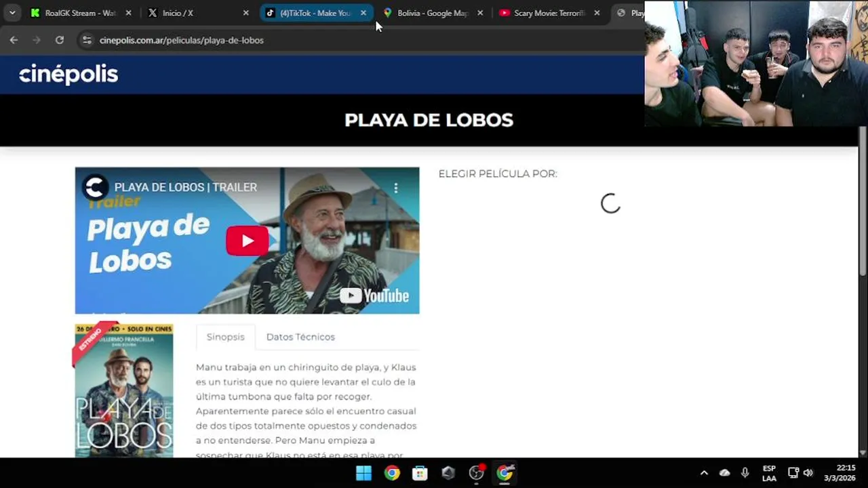868x488 pixels.
Task: Open the OneDrive cloud tray icon
Action: pos(724,473)
